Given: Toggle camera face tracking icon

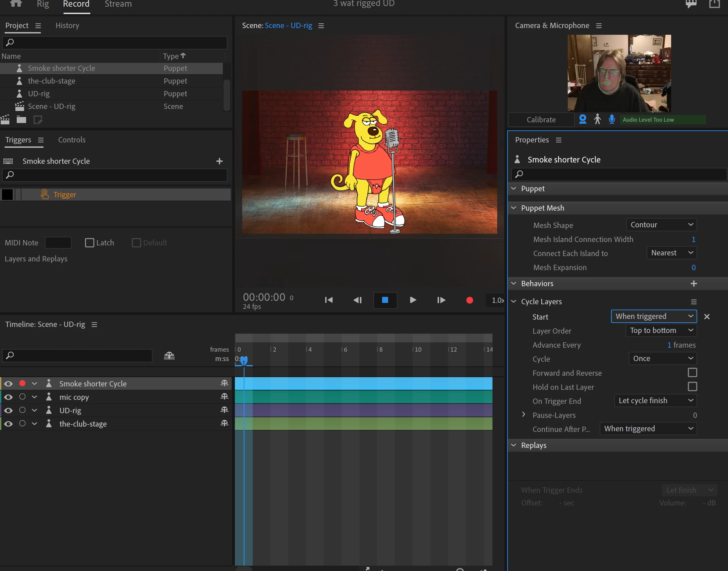Looking at the screenshot, I should pos(582,119).
